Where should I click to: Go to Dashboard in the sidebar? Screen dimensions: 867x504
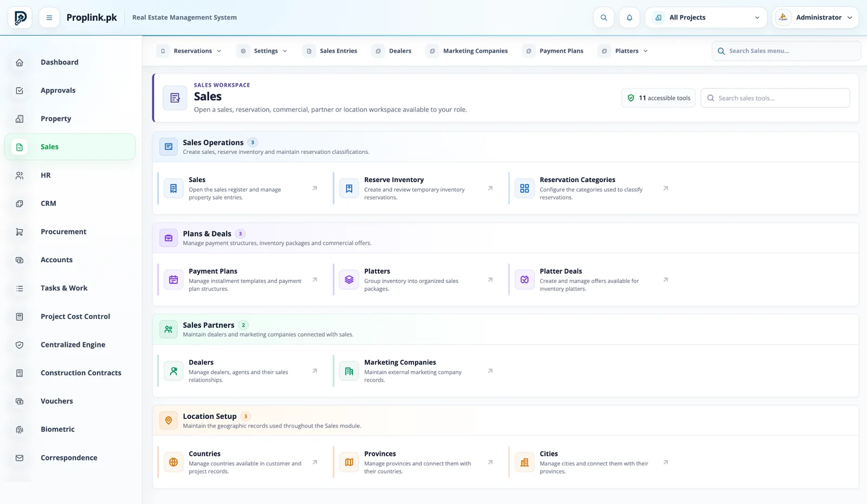(70, 62)
